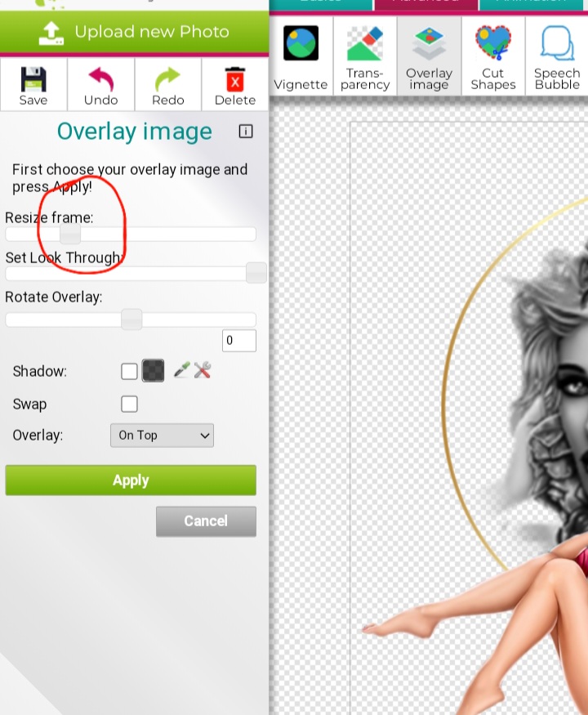Select the Overlay image tool
588x715 pixels.
pos(429,57)
